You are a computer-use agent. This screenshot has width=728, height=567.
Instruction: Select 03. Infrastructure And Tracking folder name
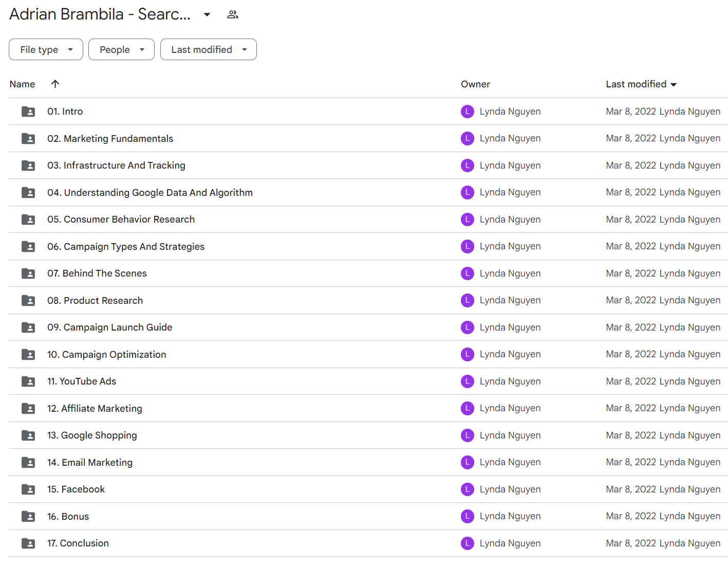click(116, 166)
